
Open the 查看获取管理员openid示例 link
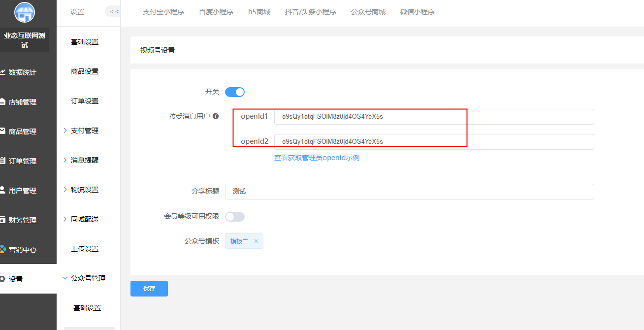(x=317, y=158)
